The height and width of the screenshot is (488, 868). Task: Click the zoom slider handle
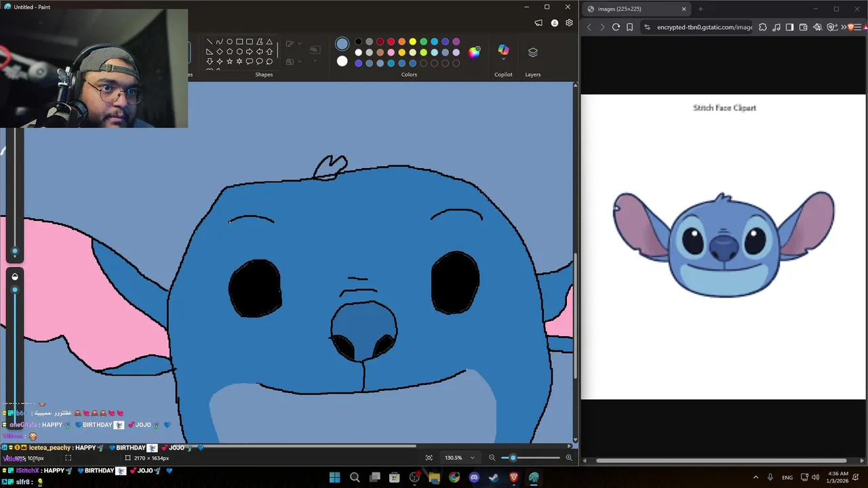(513, 457)
